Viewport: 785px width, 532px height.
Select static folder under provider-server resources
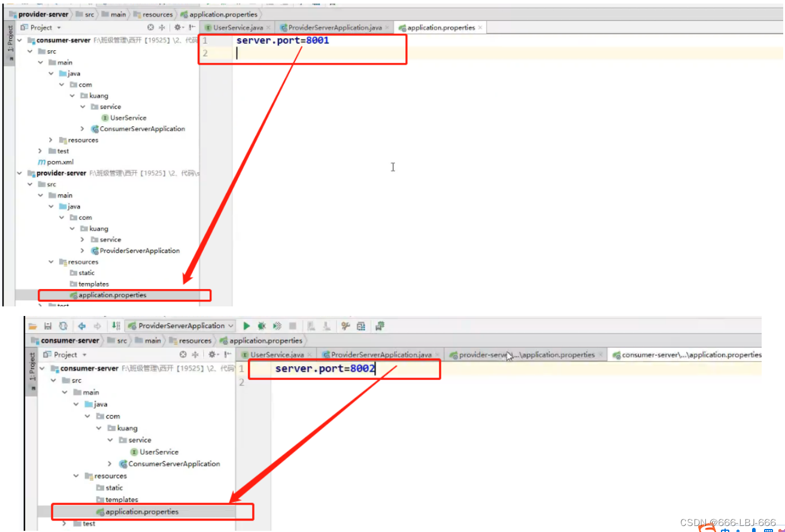(x=82, y=273)
